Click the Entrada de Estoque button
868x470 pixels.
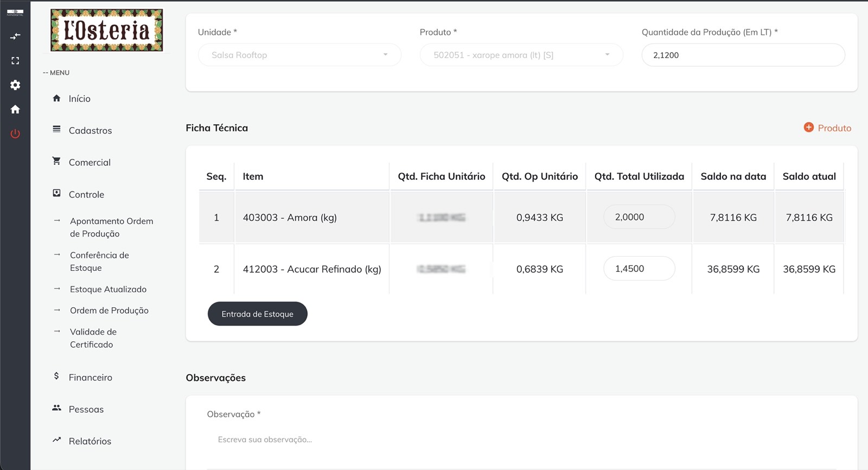(258, 314)
